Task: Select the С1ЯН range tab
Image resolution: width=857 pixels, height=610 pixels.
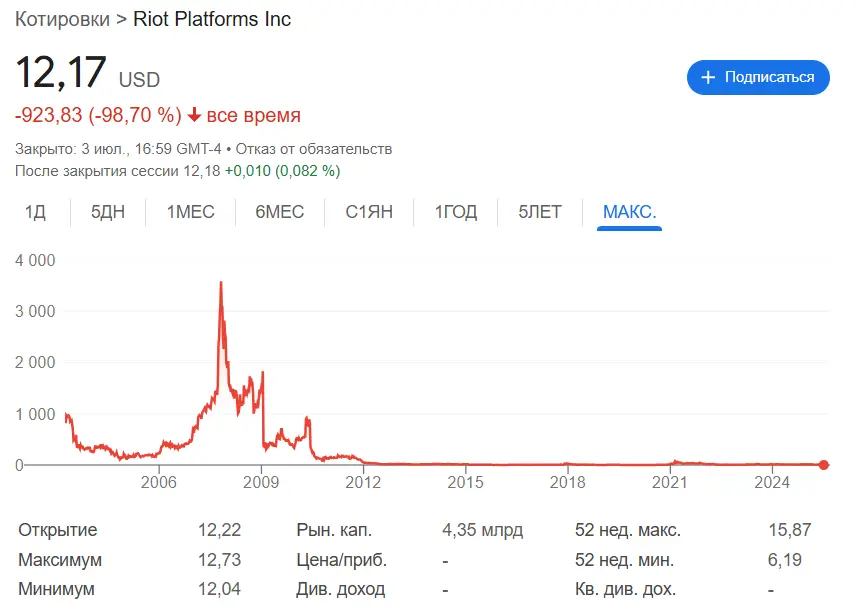Action: point(367,212)
